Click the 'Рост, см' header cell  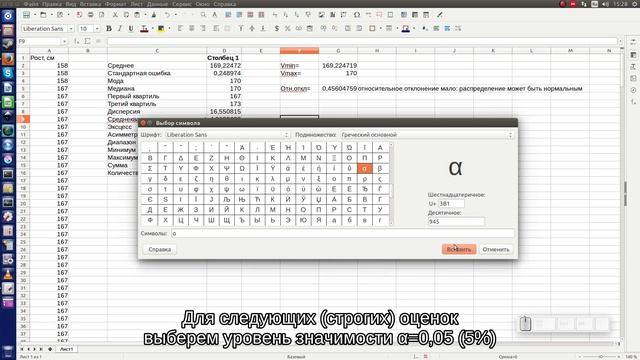click(49, 58)
